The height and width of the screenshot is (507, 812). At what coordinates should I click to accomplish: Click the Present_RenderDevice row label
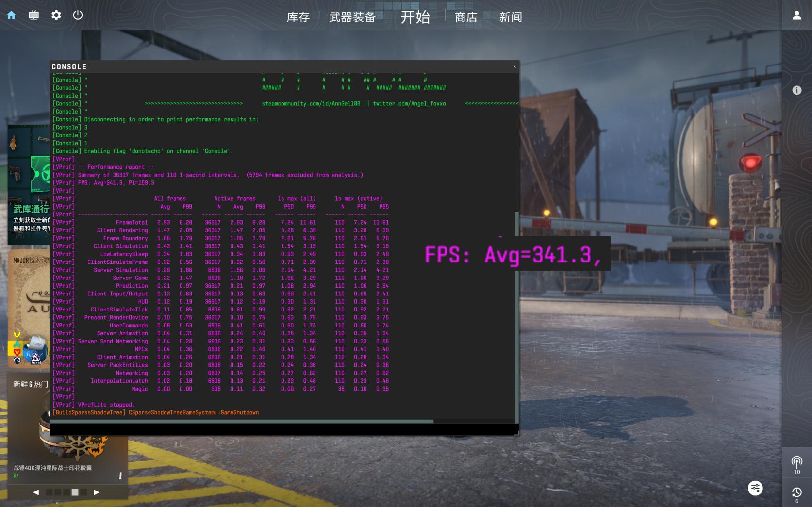[x=116, y=318]
